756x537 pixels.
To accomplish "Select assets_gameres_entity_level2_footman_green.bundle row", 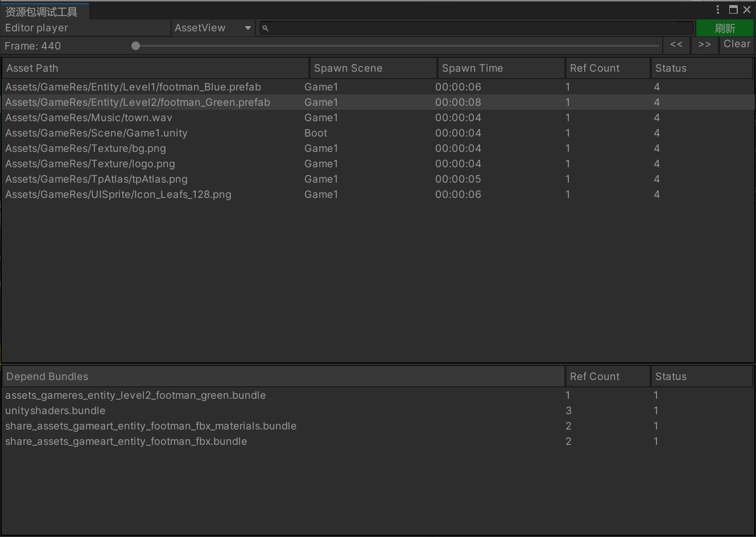I will pos(378,395).
